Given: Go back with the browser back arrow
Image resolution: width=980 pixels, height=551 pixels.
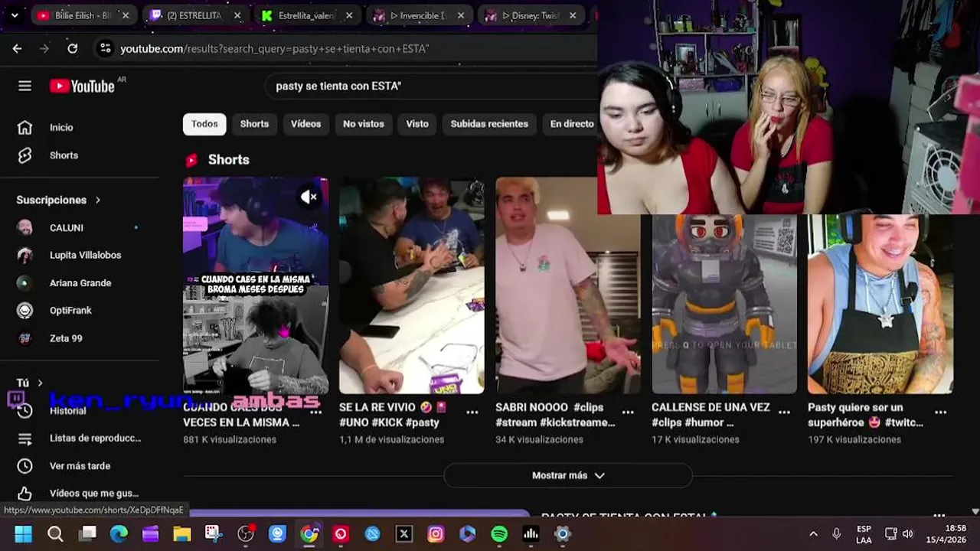Looking at the screenshot, I should (x=17, y=48).
